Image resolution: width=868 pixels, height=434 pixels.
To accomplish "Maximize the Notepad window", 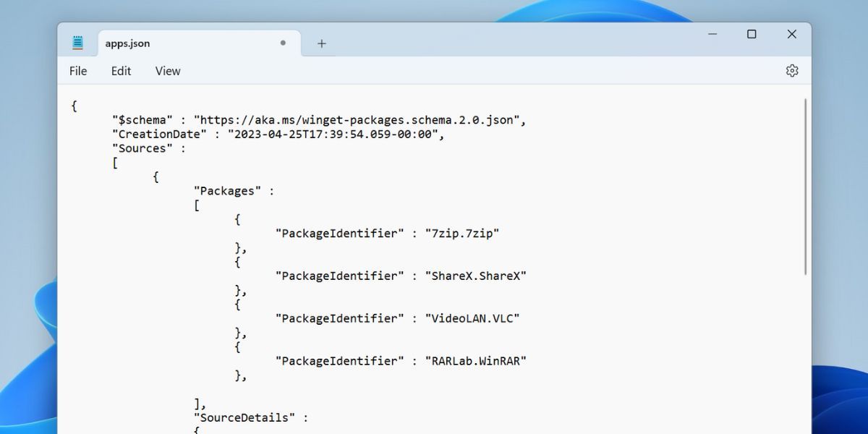I will [x=752, y=34].
